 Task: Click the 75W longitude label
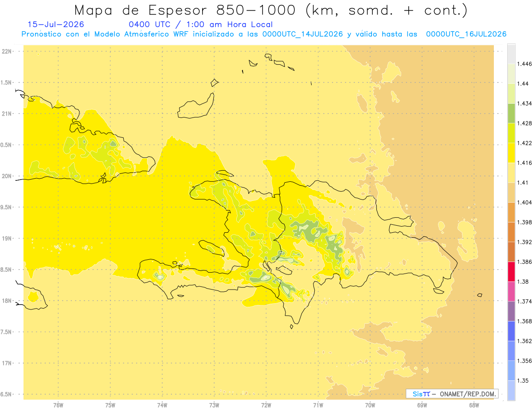click(110, 405)
